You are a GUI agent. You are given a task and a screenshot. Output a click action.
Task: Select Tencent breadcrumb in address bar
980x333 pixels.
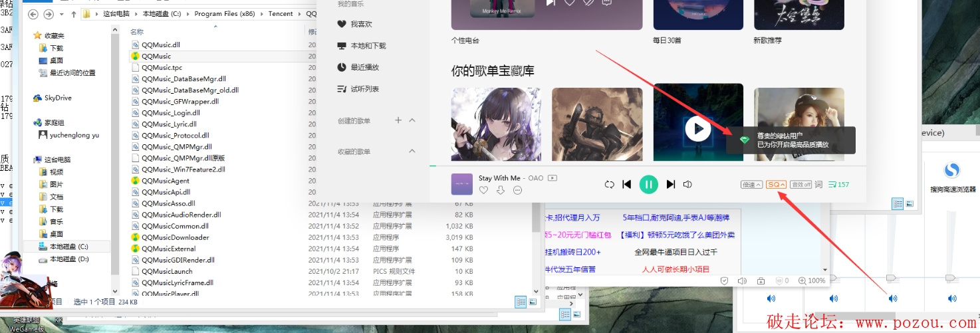click(x=281, y=14)
